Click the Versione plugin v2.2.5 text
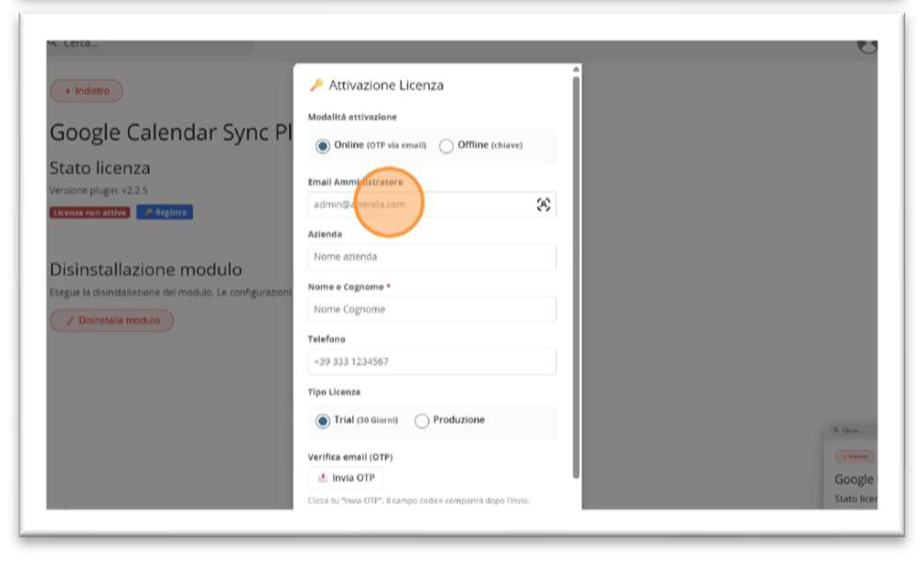Viewport: 924px width, 562px height. tap(99, 190)
